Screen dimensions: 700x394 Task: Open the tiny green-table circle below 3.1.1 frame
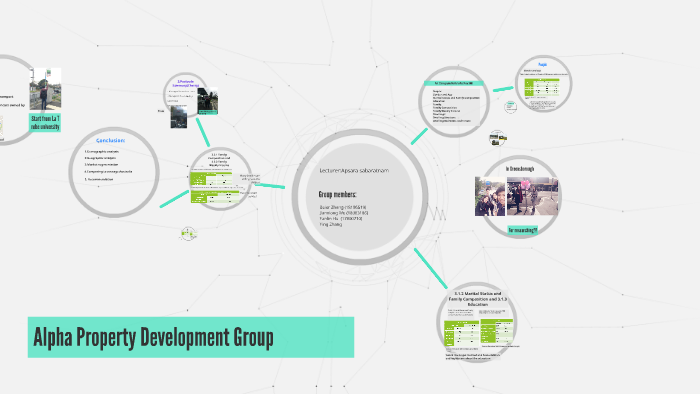[188, 234]
